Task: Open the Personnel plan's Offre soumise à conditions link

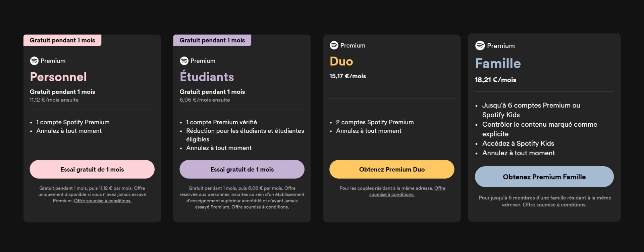Action: tap(103, 201)
